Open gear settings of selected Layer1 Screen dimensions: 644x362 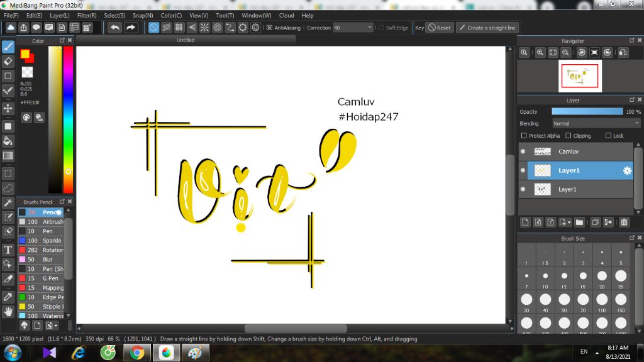pos(627,170)
